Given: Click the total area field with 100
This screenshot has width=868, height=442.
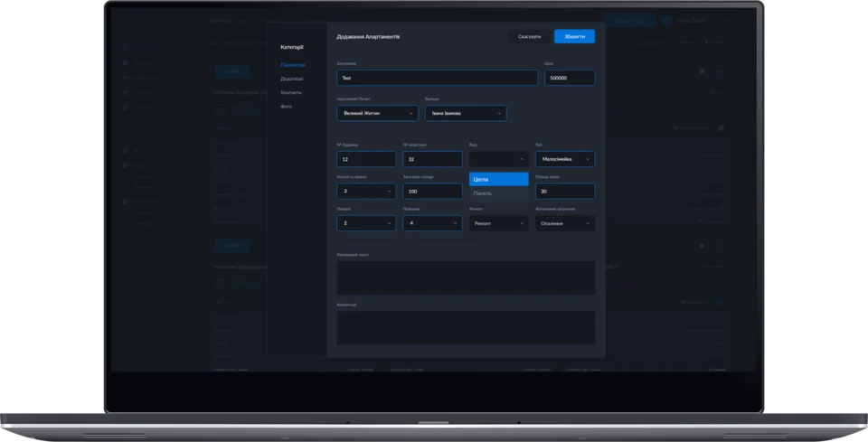Looking at the screenshot, I should pos(433,192).
